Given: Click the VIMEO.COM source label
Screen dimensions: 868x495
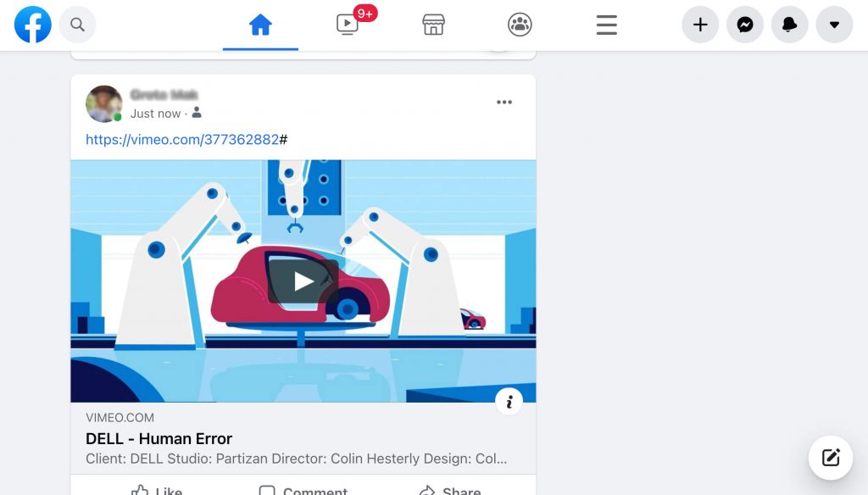Looking at the screenshot, I should [120, 418].
